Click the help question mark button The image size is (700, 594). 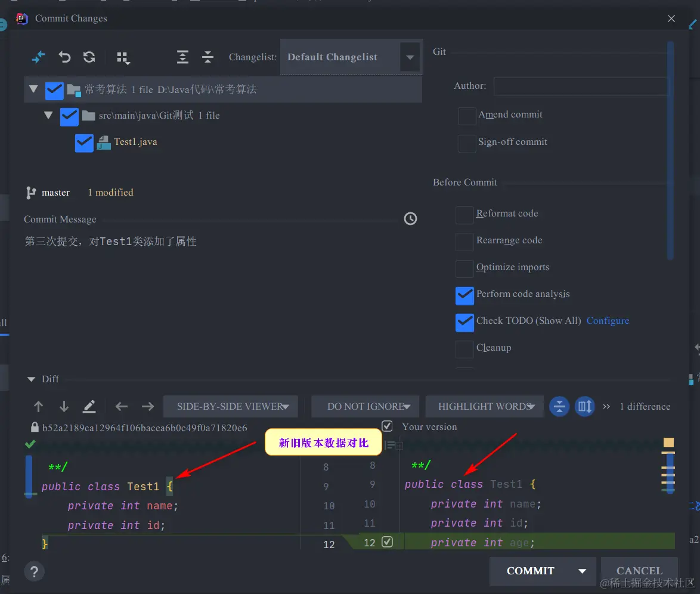(x=35, y=572)
